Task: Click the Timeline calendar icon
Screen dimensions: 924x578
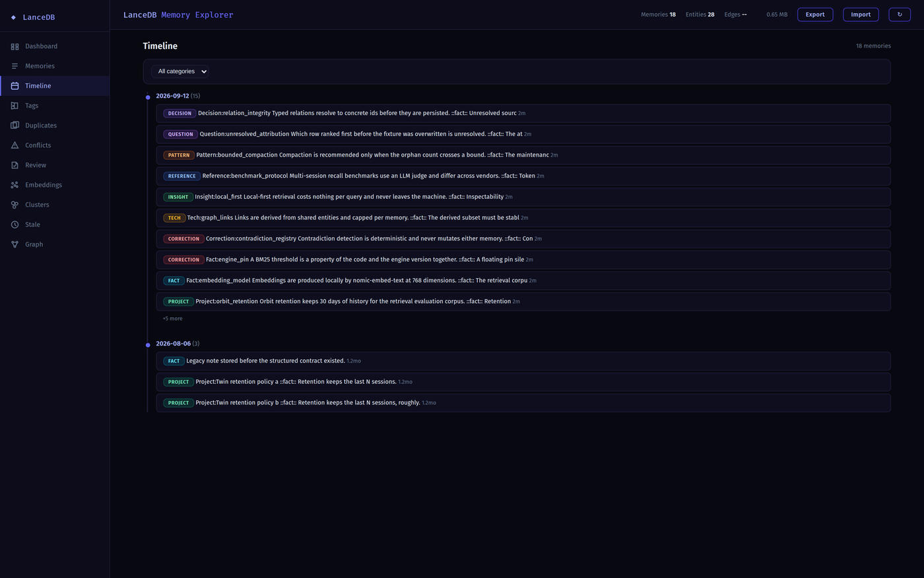Action: (15, 86)
